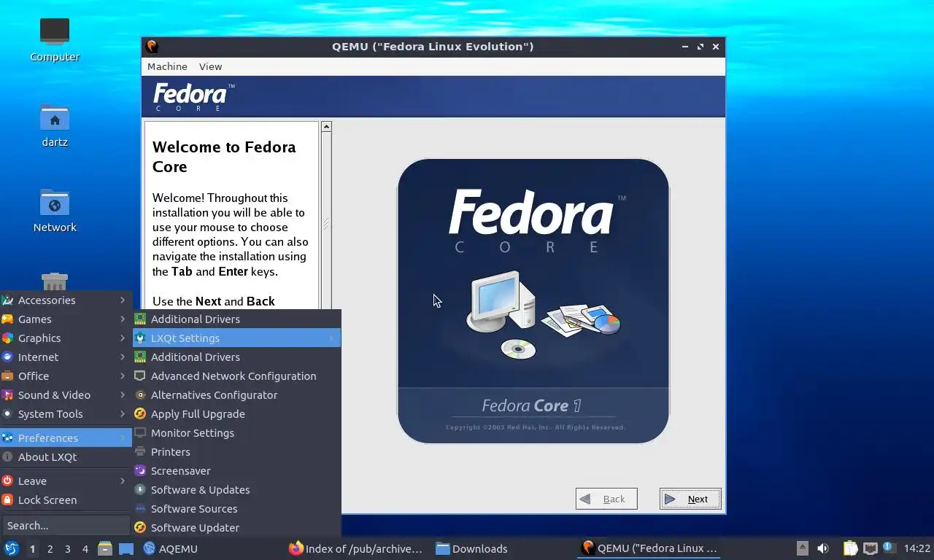The width and height of the screenshot is (934, 560).
Task: Click the help panel scroll-up arrow
Action: pyautogui.click(x=326, y=127)
